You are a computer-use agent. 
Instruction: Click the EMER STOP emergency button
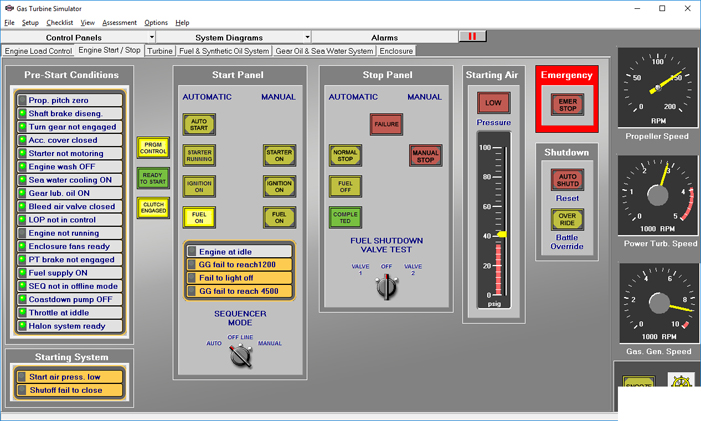pyautogui.click(x=567, y=105)
